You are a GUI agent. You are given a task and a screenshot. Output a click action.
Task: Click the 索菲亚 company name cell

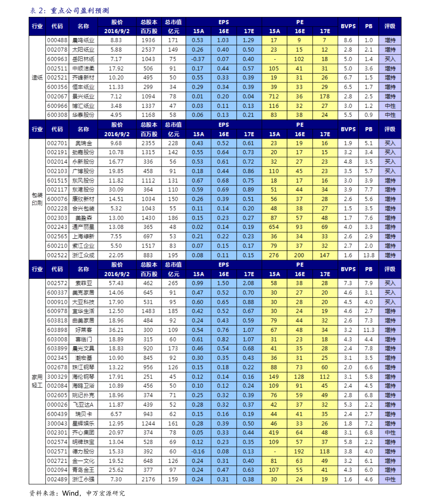[83, 283]
